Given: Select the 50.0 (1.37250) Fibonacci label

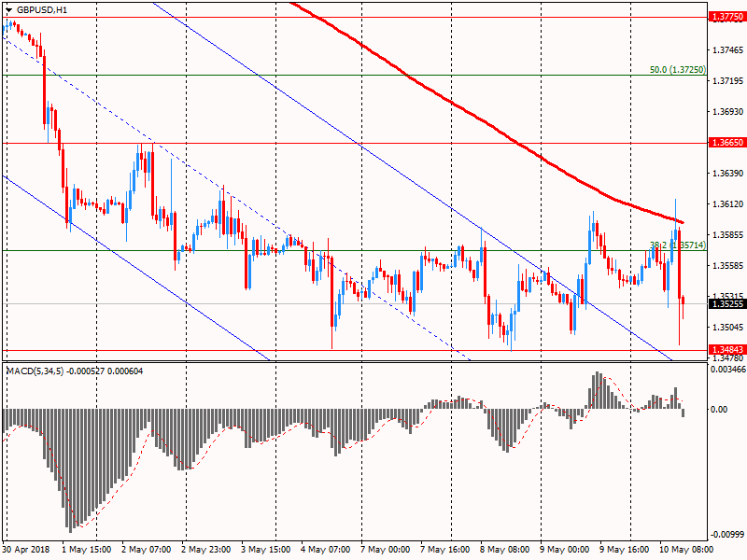Looking at the screenshot, I should (678, 69).
